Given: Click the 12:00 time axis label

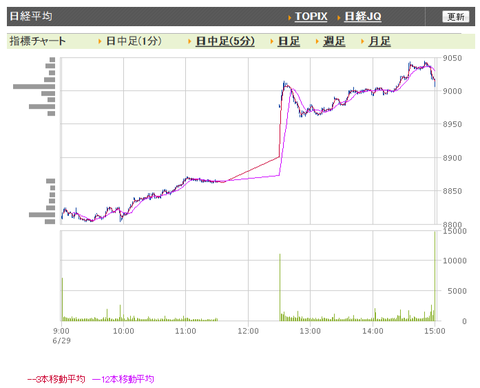Looking at the screenshot, I should click(x=248, y=331).
